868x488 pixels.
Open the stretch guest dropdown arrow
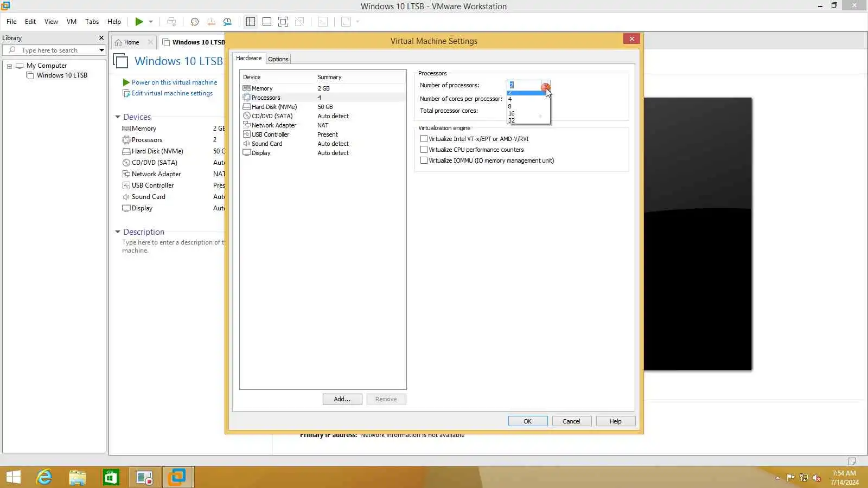[358, 22]
